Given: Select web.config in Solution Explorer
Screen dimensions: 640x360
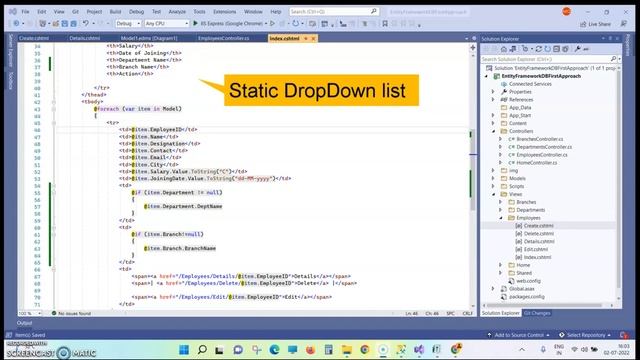Looking at the screenshot, I should [528, 281].
